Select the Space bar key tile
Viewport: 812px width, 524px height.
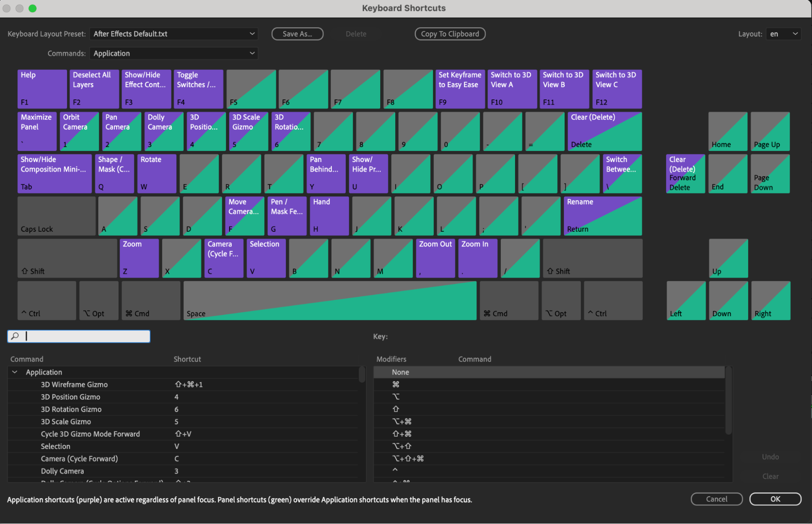click(329, 301)
